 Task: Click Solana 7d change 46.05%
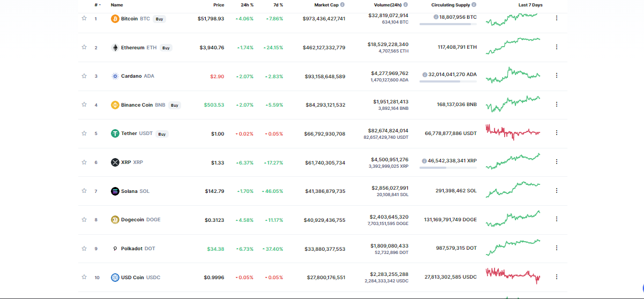click(273, 191)
